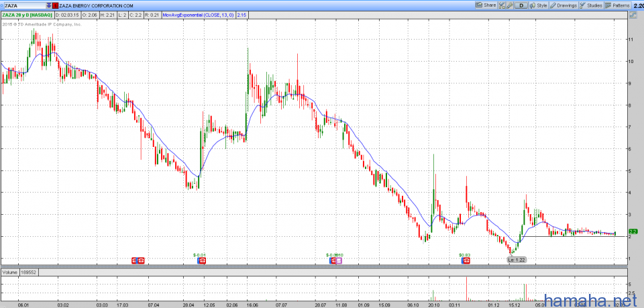Click the red level indicator next to symbol

pyautogui.click(x=56, y=6)
